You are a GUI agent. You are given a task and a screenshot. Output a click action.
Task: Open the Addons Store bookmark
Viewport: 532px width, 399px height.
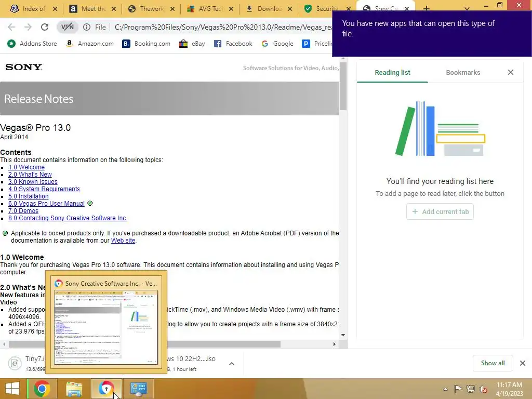click(x=32, y=44)
